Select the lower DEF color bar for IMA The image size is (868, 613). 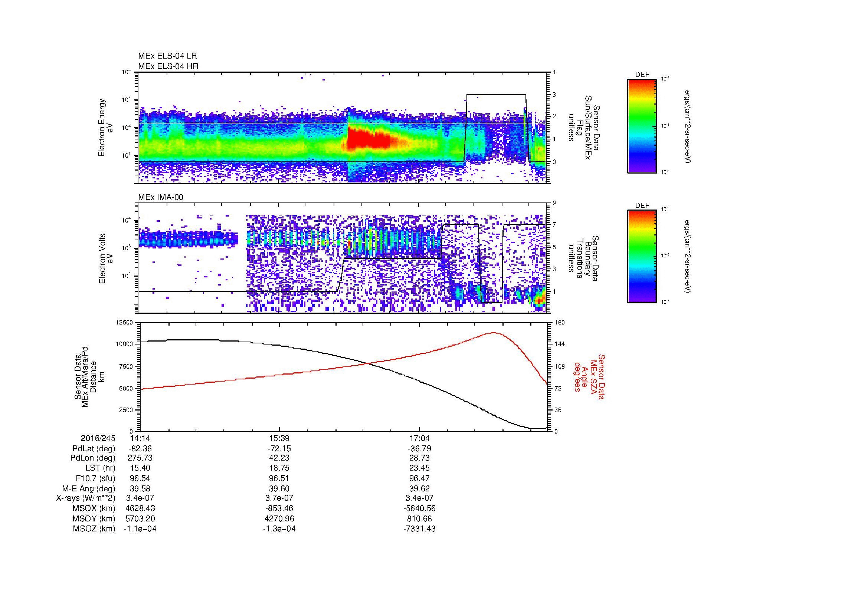click(x=642, y=257)
